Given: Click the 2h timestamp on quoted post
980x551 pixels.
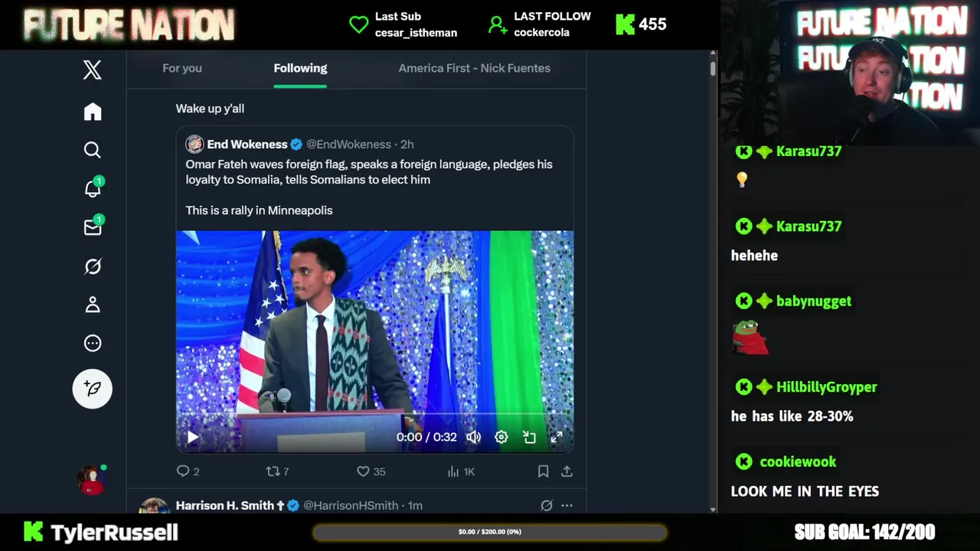Looking at the screenshot, I should (x=407, y=144).
